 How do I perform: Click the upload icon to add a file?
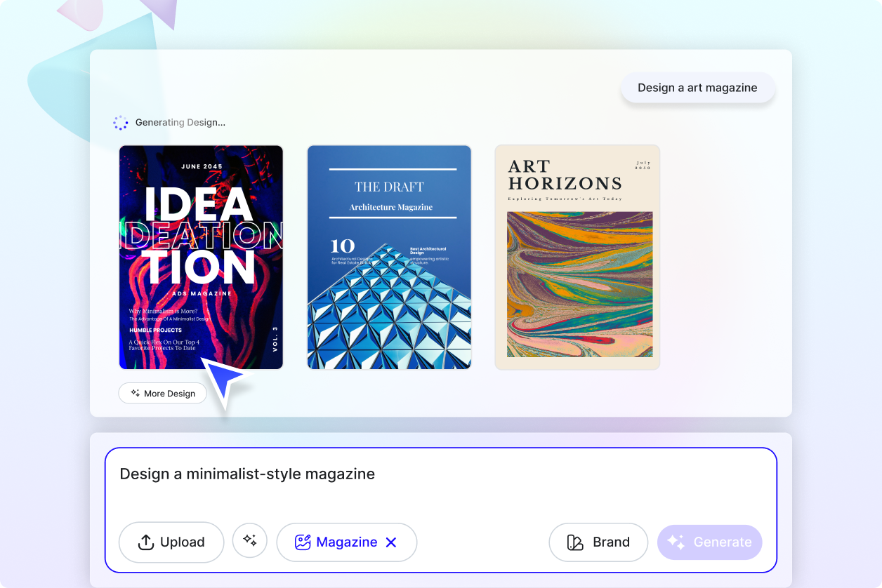click(145, 542)
